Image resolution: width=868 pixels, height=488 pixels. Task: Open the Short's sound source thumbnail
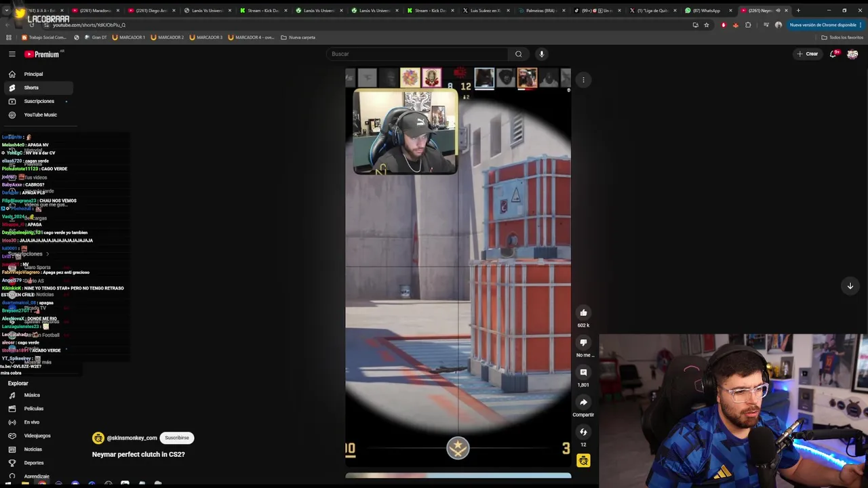point(583,461)
